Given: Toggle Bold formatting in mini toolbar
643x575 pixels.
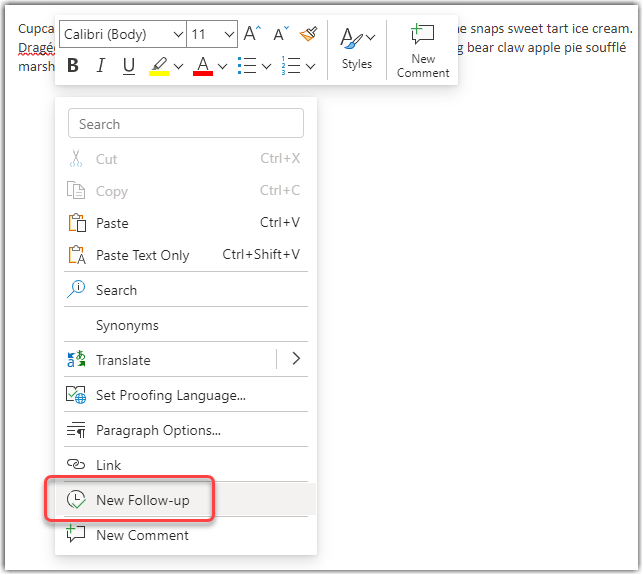Looking at the screenshot, I should 73,66.
